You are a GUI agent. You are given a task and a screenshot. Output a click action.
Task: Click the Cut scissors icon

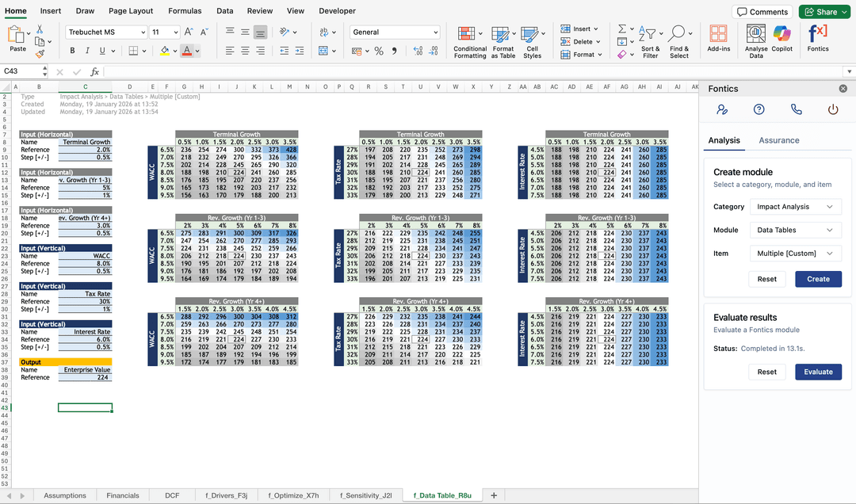pos(40,29)
